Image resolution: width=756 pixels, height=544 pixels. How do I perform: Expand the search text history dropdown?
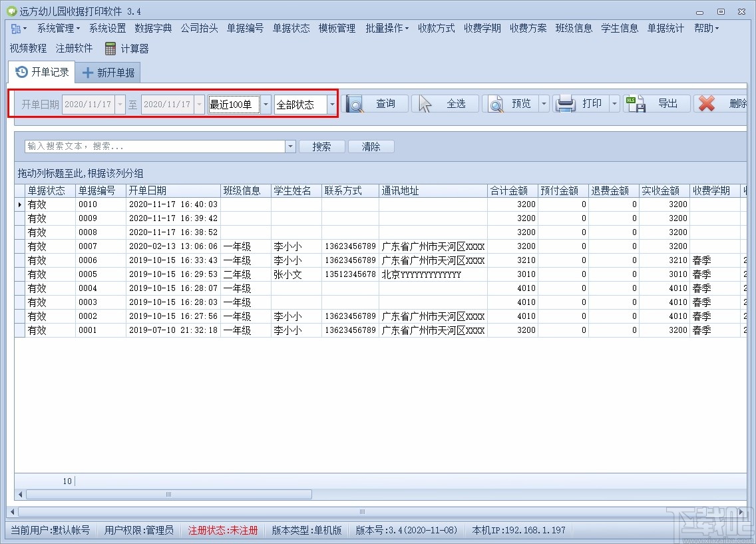[290, 146]
